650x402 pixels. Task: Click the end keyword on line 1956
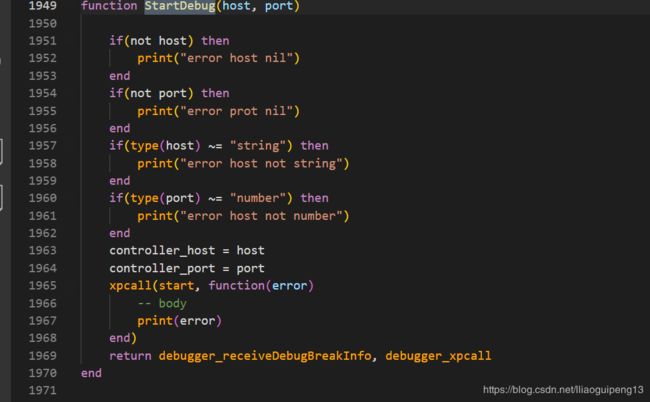click(x=120, y=128)
